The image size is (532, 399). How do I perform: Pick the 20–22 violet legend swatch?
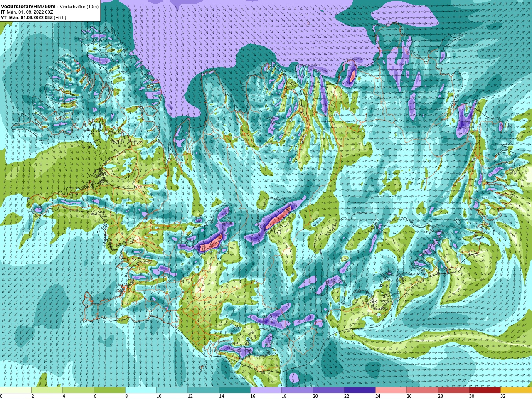[x=329, y=390]
